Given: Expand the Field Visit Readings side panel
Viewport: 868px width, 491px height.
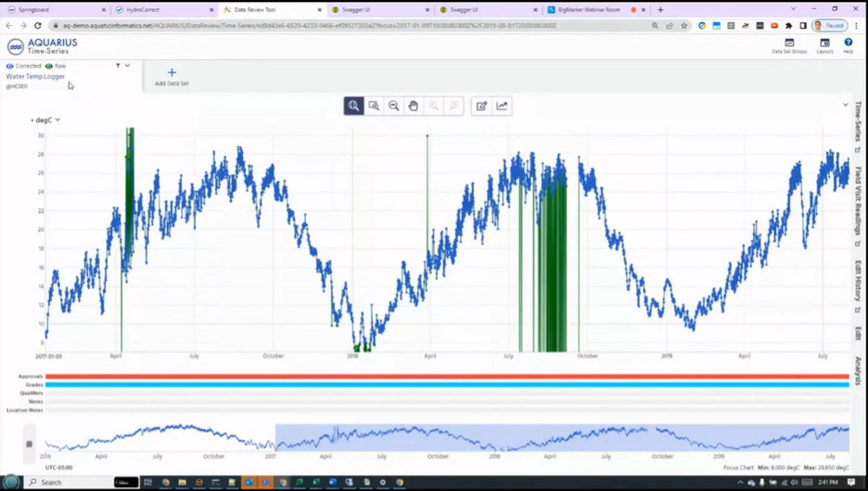Looking at the screenshot, I should point(858,207).
